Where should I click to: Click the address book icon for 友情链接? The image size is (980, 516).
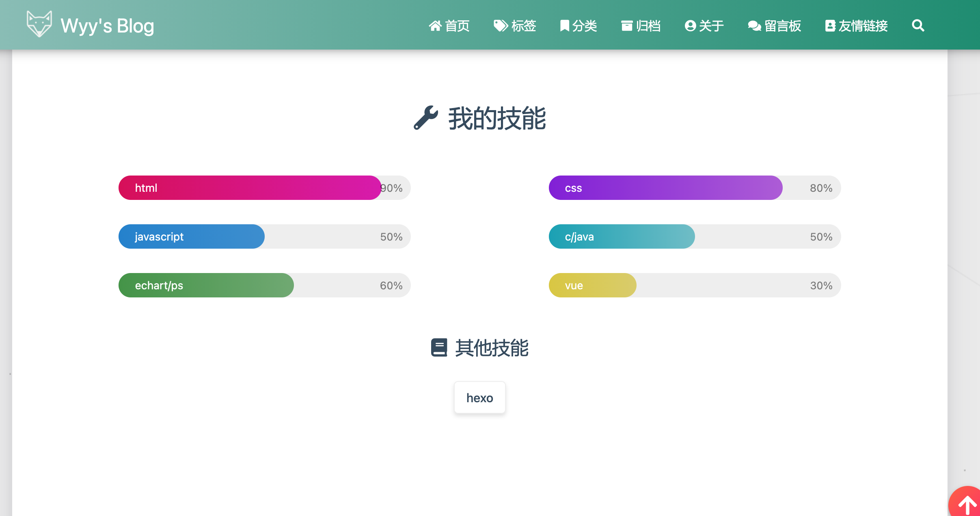pyautogui.click(x=830, y=26)
